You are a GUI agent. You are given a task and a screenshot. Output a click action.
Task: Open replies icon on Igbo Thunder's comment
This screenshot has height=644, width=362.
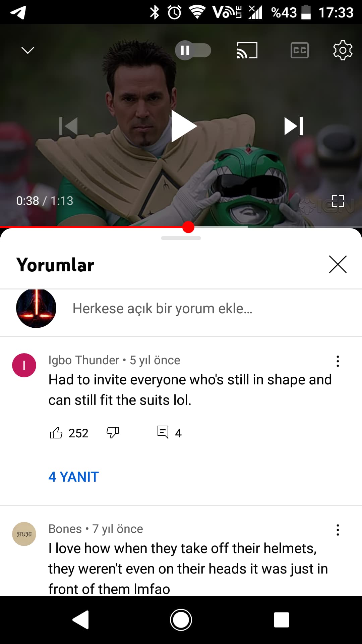point(163,432)
